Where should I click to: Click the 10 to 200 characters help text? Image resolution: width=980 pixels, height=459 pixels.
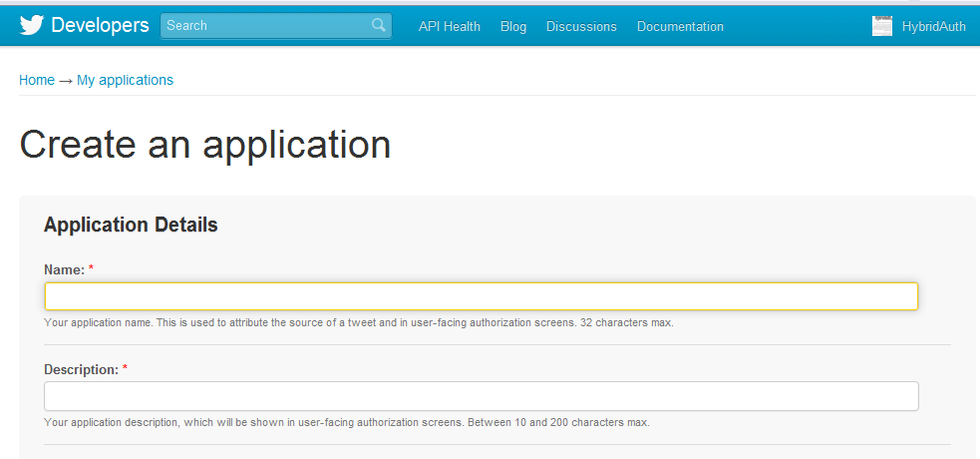[x=346, y=422]
